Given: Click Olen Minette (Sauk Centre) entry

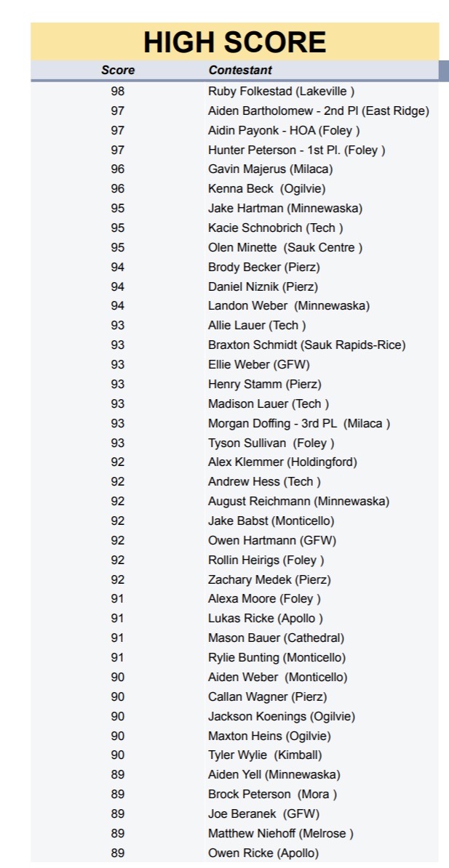Looking at the screenshot, I should point(285,247).
